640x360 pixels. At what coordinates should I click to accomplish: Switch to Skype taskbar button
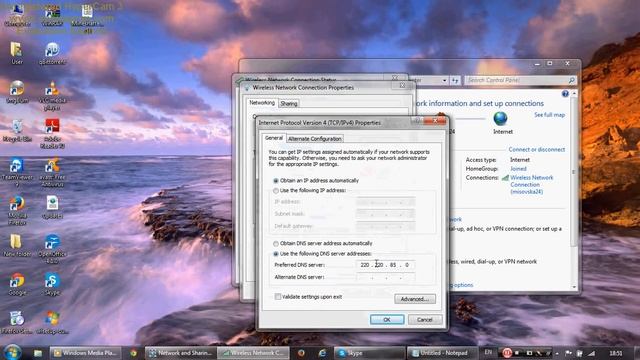click(369, 353)
